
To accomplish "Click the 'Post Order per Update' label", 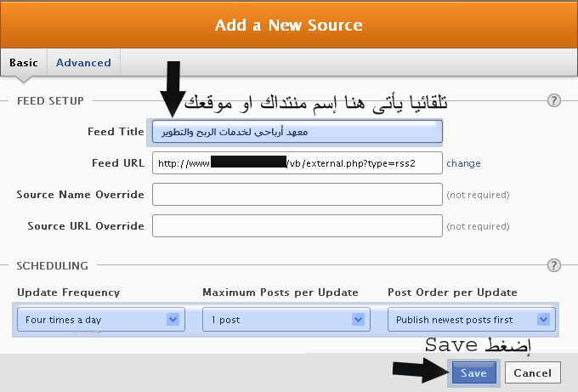I will [451, 293].
